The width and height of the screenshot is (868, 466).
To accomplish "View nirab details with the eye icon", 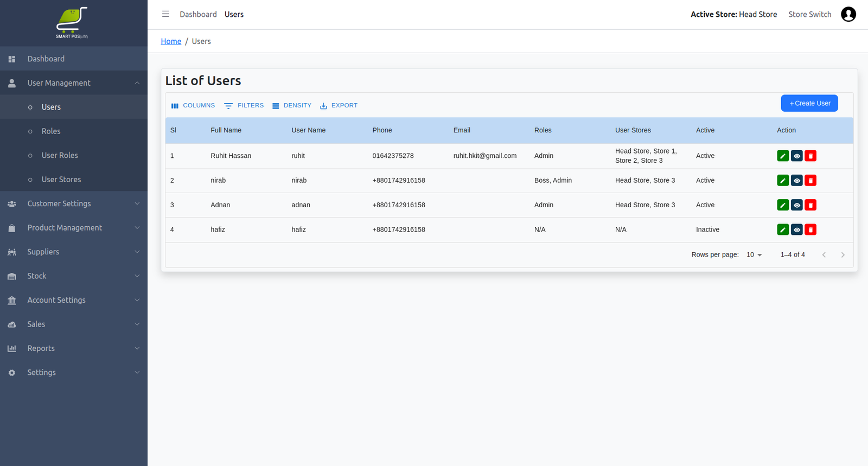I will pos(797,180).
